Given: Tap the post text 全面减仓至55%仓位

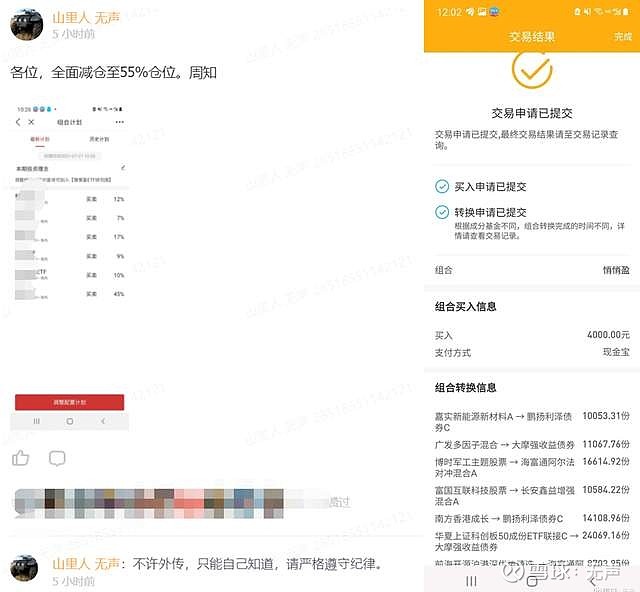Looking at the screenshot, I should pos(116,73).
